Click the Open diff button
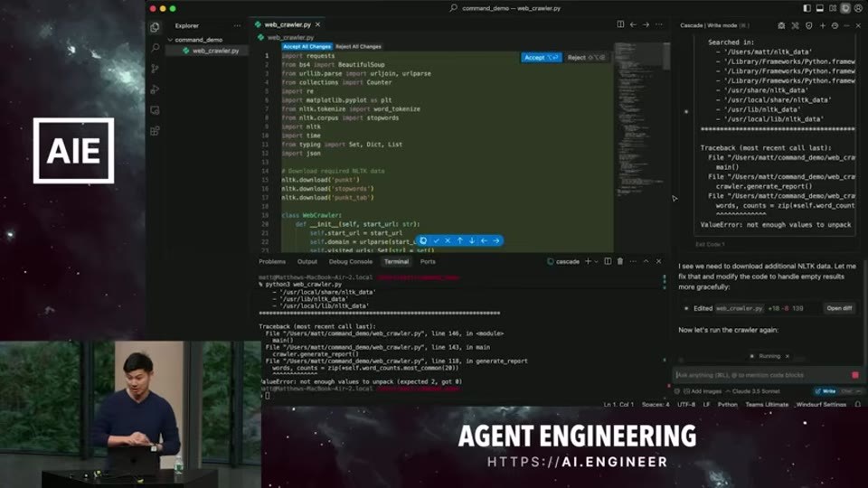 839,308
